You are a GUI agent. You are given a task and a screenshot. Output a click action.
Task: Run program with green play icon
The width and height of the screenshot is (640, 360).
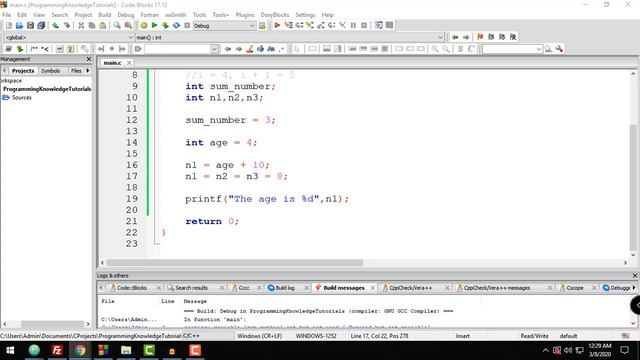click(x=154, y=25)
